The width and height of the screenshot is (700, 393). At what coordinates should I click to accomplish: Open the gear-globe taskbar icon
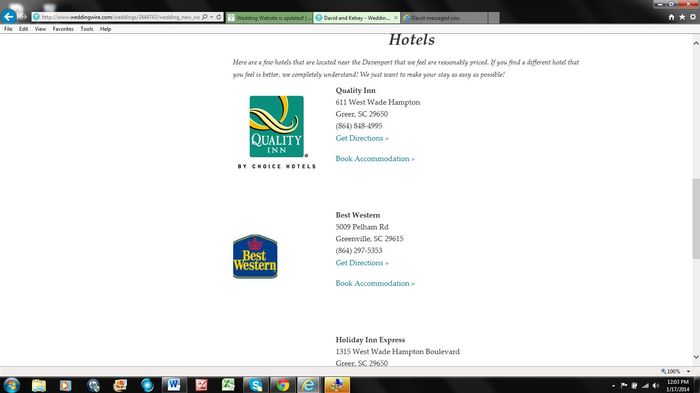pyautogui.click(x=93, y=385)
